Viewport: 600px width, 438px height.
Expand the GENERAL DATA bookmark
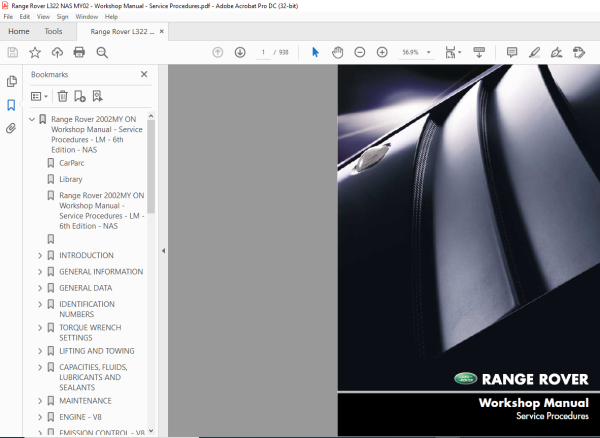[40, 288]
